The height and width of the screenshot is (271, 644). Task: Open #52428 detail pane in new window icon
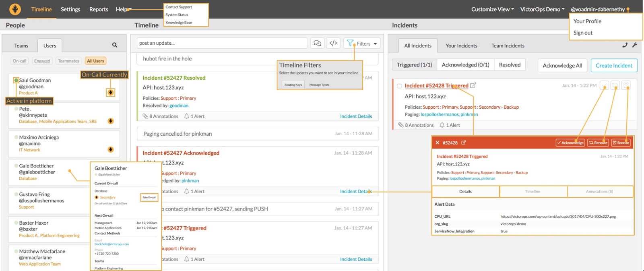click(464, 143)
